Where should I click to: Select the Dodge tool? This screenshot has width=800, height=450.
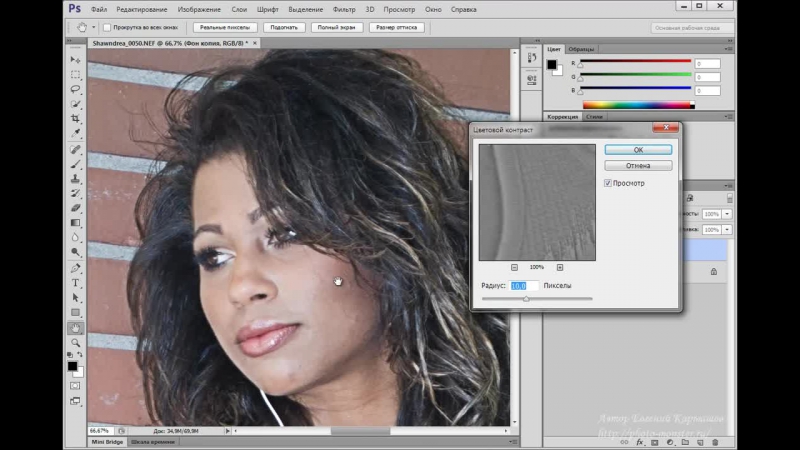(x=76, y=253)
